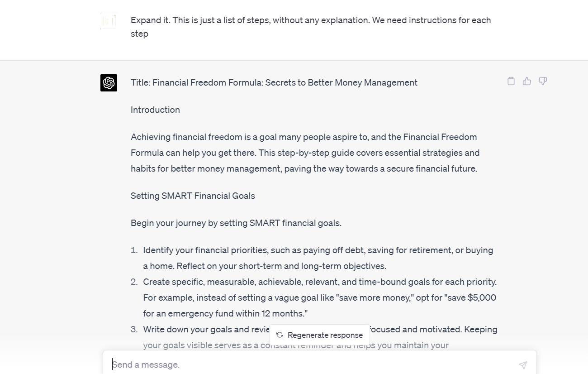The width and height of the screenshot is (588, 374).
Task: Click the "Setting SMART Financial Goals" heading
Action: (193, 196)
